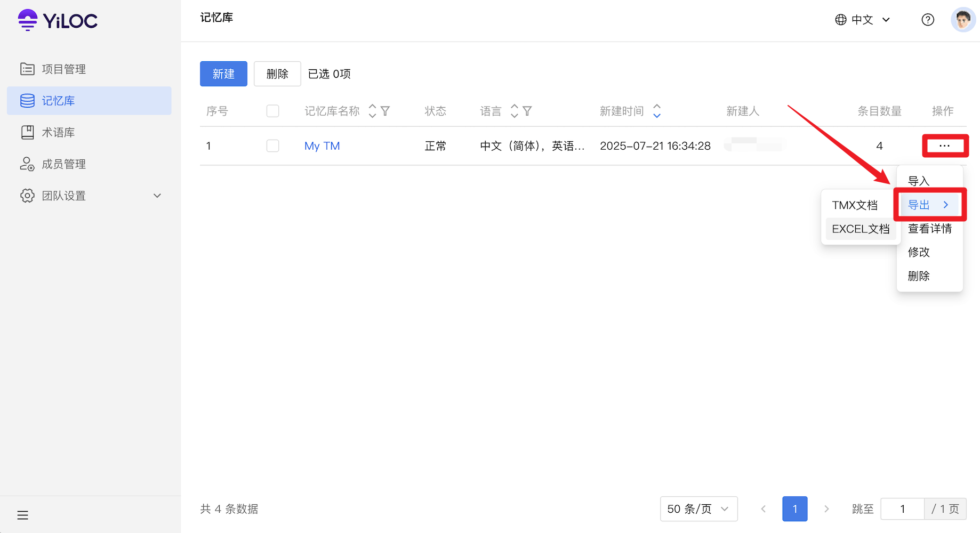Export as TMX文档
980x533 pixels.
[x=861, y=205]
